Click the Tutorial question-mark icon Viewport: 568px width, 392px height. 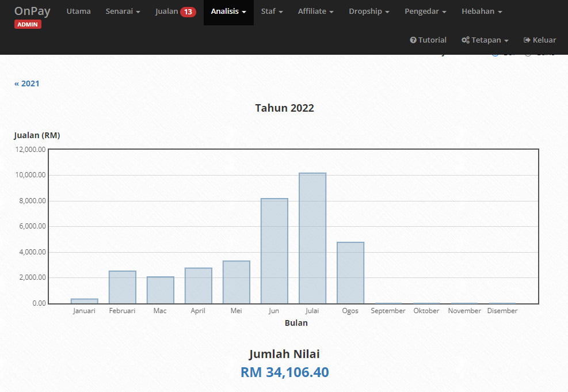point(413,40)
